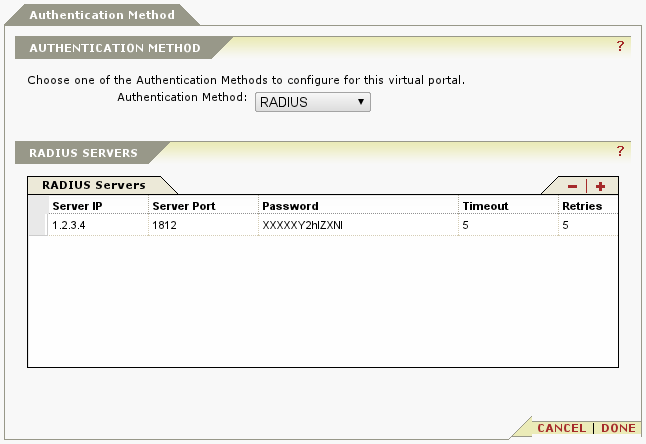
Task: Select the RADIUS Servers table tab
Action: pos(94,185)
